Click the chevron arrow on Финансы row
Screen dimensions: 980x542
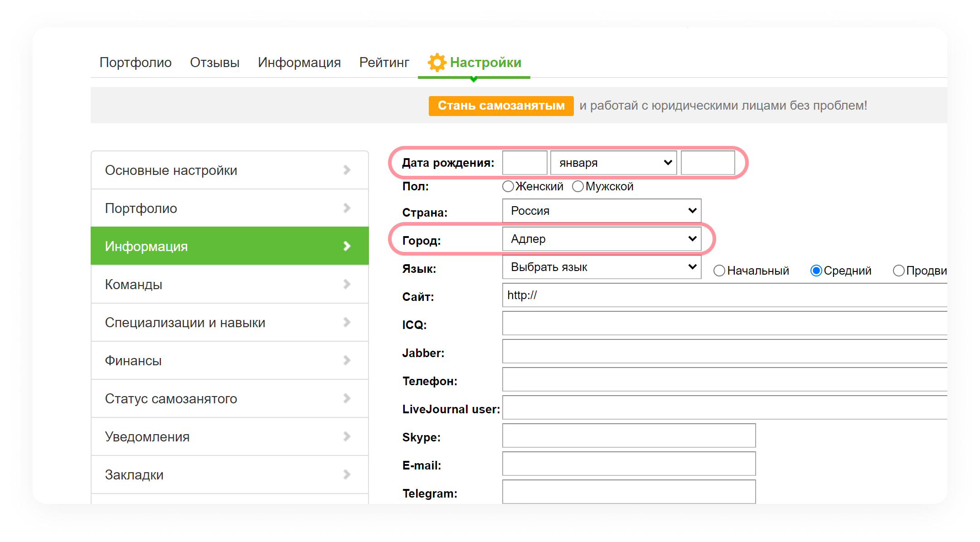click(x=347, y=360)
